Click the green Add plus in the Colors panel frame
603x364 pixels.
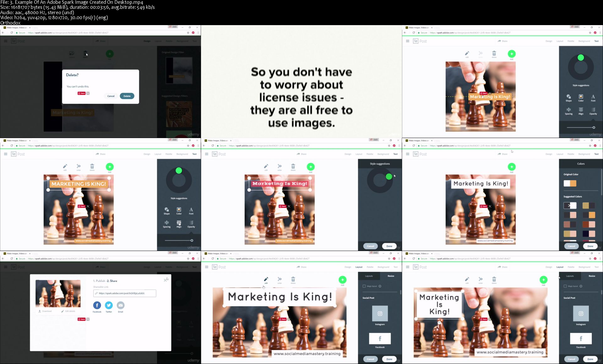(512, 167)
